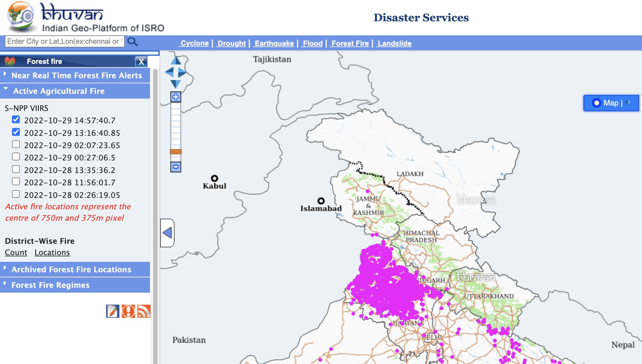Image resolution: width=642 pixels, height=364 pixels.
Task: Expand Near Real Time Forest Fire Alerts
Action: coord(75,75)
